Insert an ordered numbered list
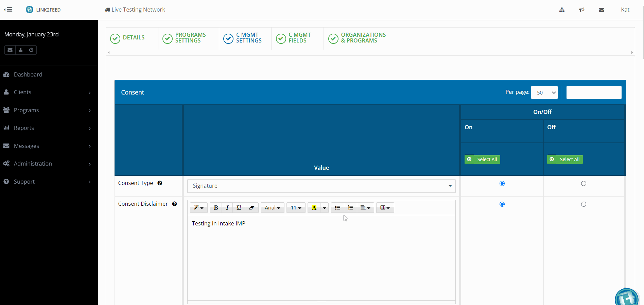This screenshot has width=644, height=305. click(350, 208)
